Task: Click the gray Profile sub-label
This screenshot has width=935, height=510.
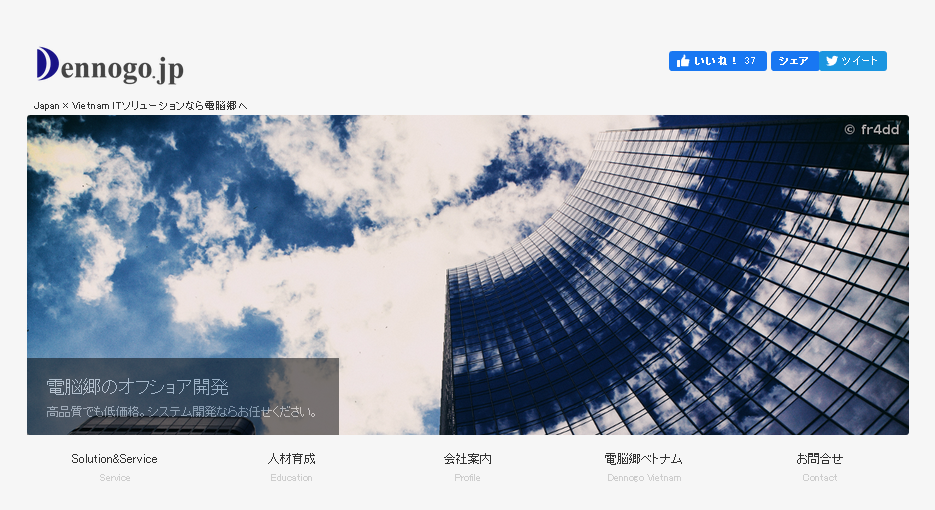Action: coord(467,478)
